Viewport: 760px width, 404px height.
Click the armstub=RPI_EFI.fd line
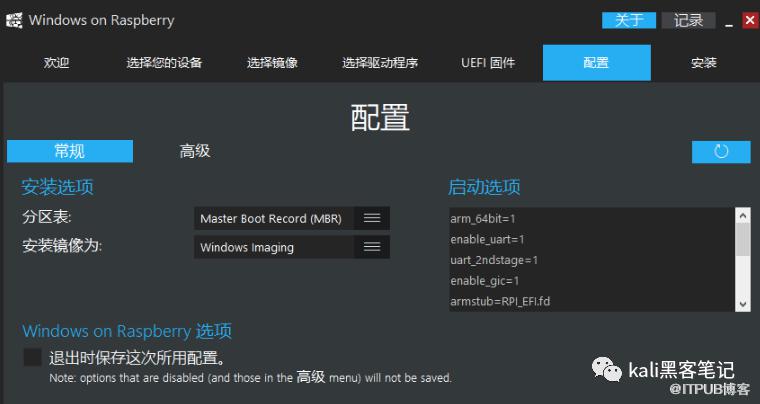[500, 301]
